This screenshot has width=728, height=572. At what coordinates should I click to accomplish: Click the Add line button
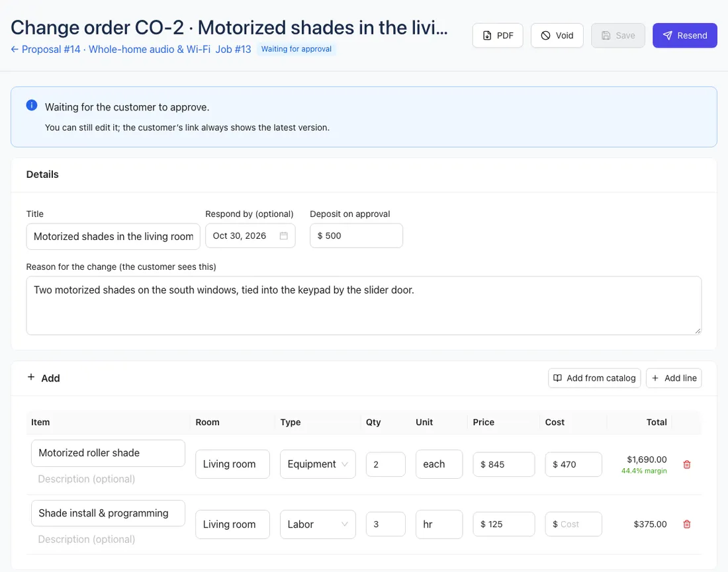[x=674, y=378]
